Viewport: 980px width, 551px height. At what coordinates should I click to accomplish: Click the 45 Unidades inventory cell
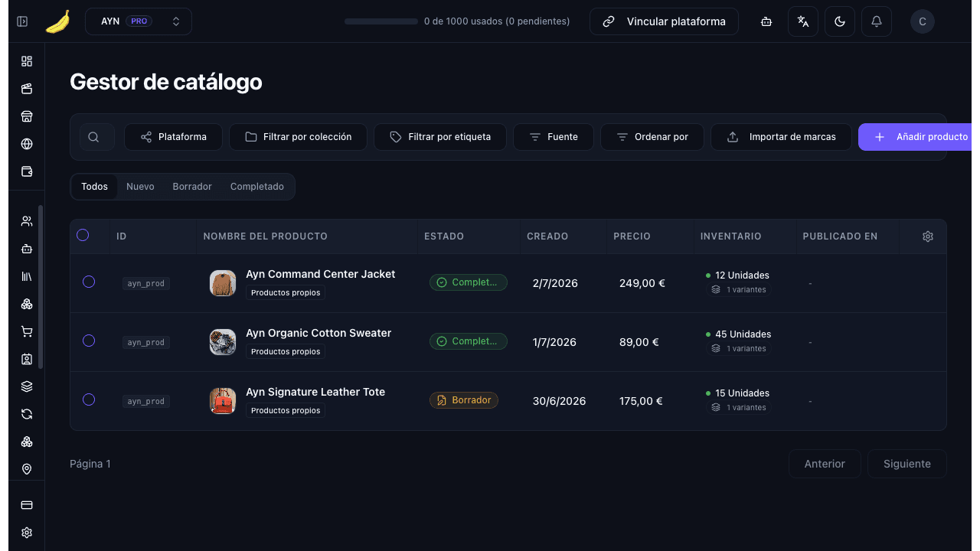click(738, 334)
